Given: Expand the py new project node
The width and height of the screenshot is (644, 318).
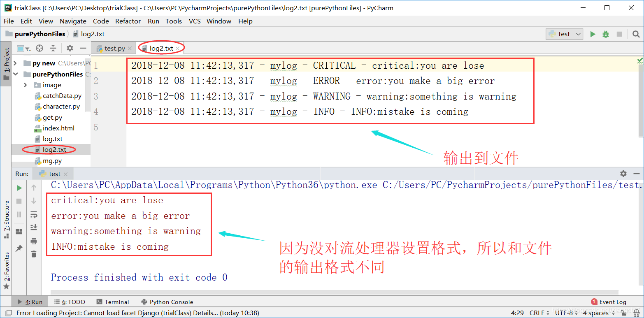Looking at the screenshot, I should (x=15, y=63).
